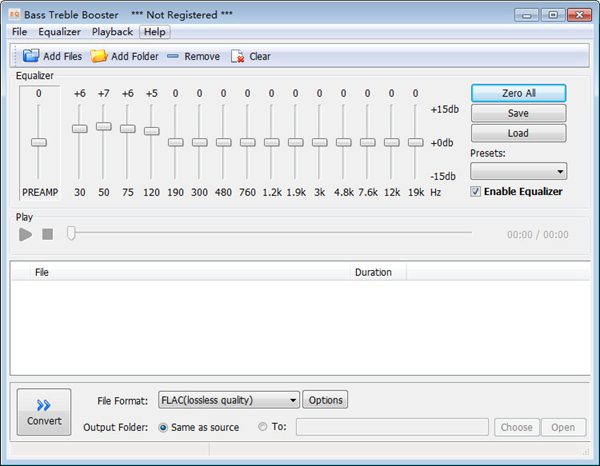
Task: Click the Convert double-arrow button
Action: (44, 412)
